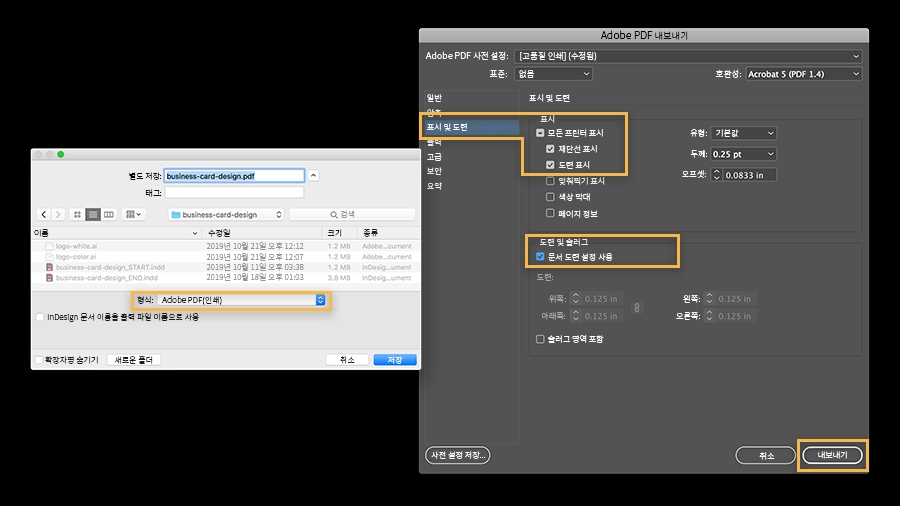900x506 pixels.
Task: Click 아래쪽 bleed stepper arrows
Action: (x=576, y=316)
